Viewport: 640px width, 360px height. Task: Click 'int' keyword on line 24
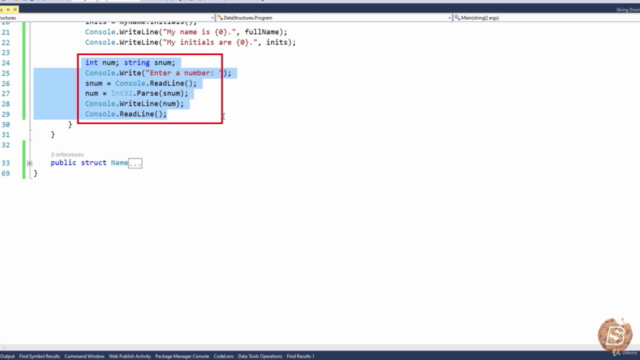pyautogui.click(x=91, y=62)
